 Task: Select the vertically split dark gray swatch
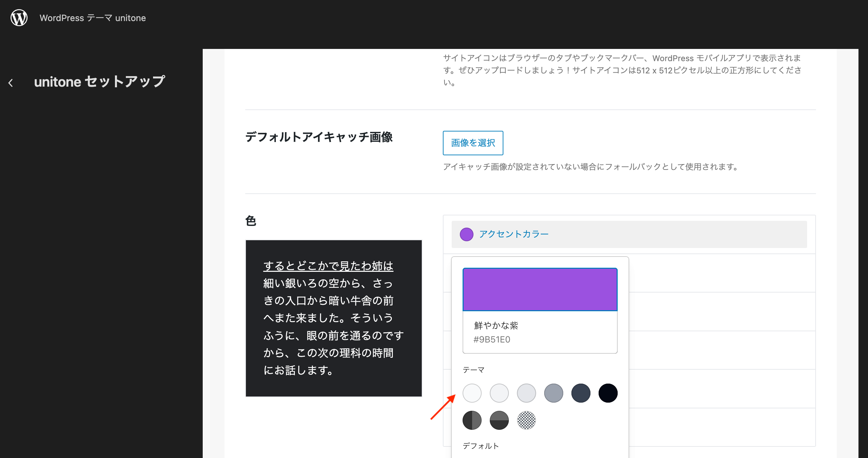(x=472, y=420)
